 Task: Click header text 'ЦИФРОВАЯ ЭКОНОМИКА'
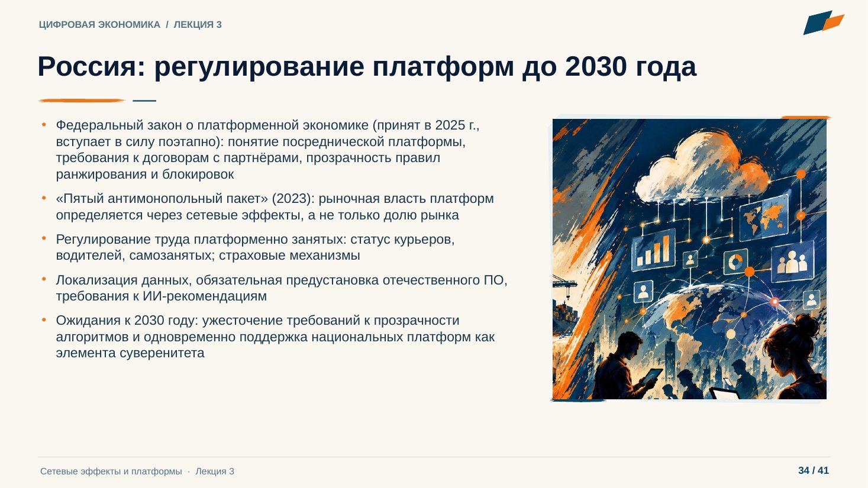99,24
